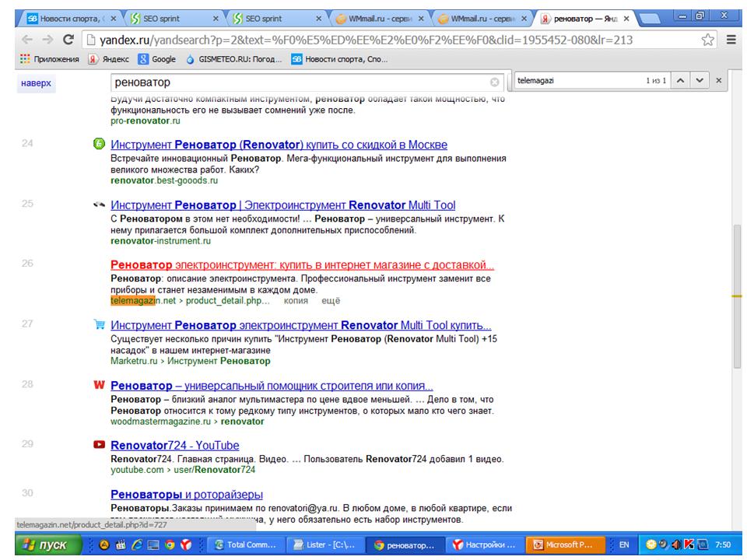The width and height of the screenshot is (747, 560).
Task: Open Marketru.ru green URL
Action: click(x=190, y=361)
